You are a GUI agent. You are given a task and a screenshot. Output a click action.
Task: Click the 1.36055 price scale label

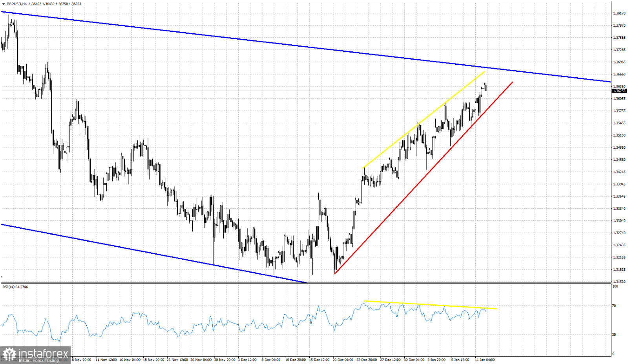click(x=619, y=98)
